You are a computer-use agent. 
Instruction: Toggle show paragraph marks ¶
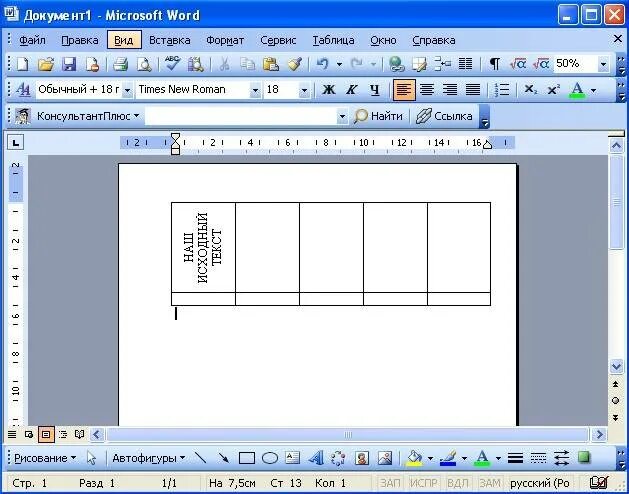(x=495, y=64)
